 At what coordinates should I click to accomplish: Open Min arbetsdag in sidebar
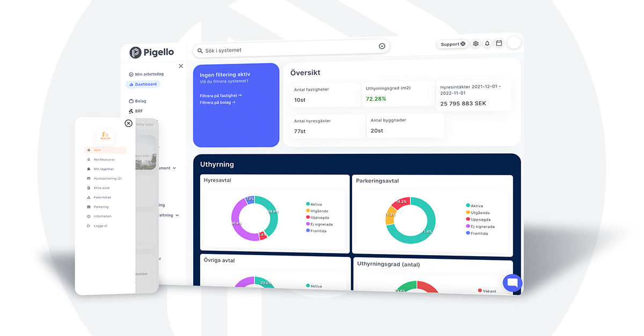point(146,74)
